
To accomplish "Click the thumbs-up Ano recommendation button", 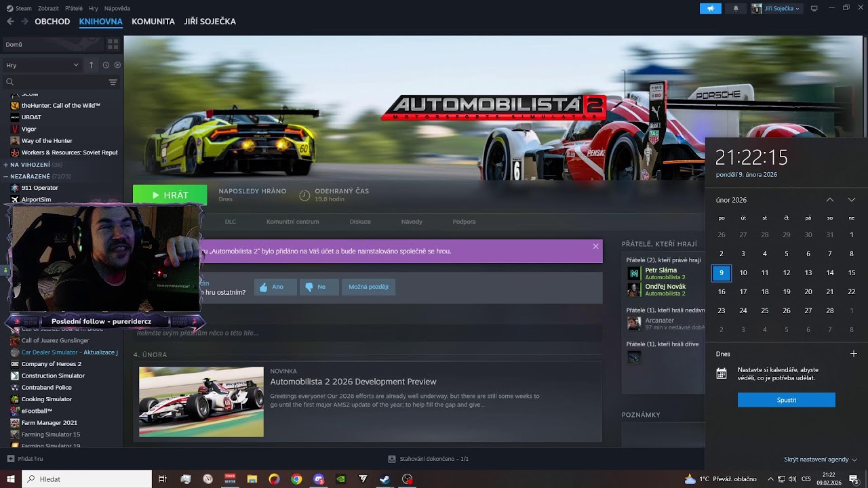I will coord(275,287).
